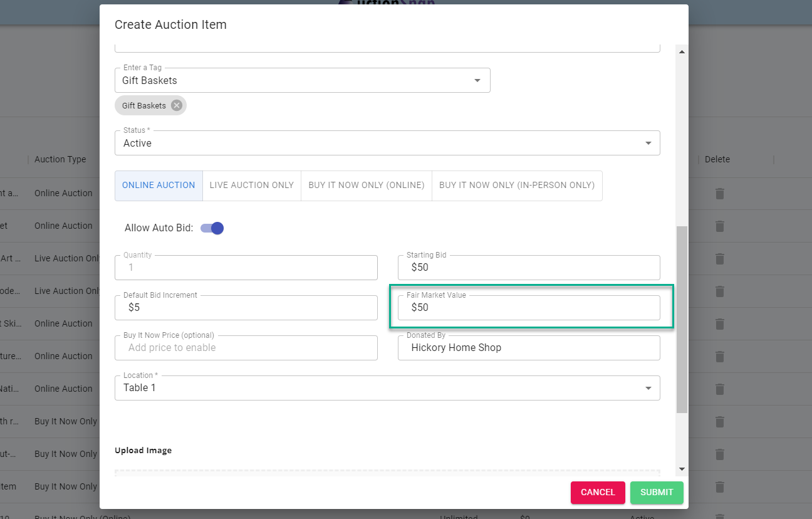Switch to BUY IT NOW ONLY (ONLINE)

click(366, 186)
